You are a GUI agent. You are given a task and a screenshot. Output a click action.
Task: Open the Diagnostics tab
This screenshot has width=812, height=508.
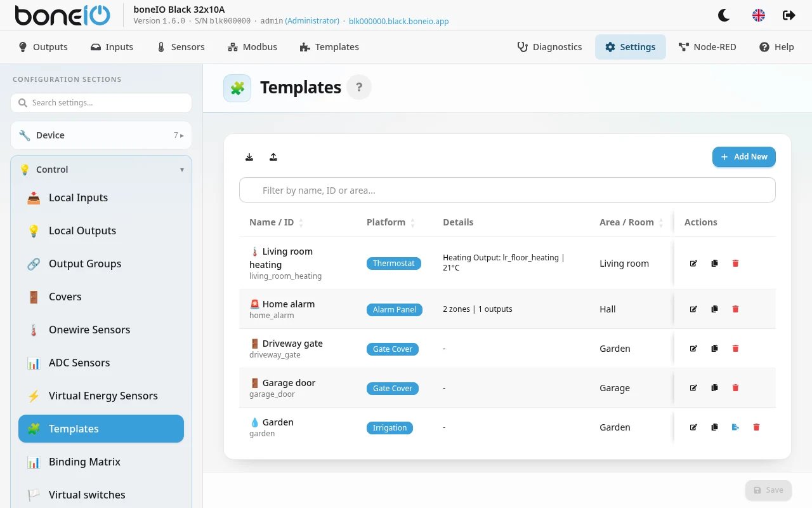(550, 47)
